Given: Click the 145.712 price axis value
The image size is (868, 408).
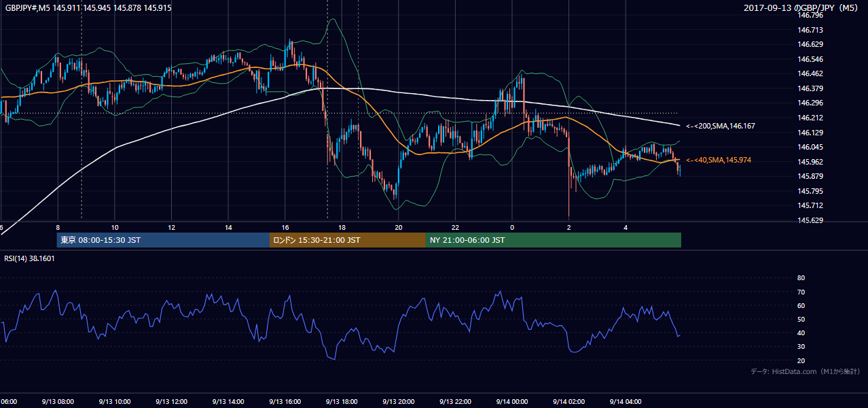Looking at the screenshot, I should (811, 205).
